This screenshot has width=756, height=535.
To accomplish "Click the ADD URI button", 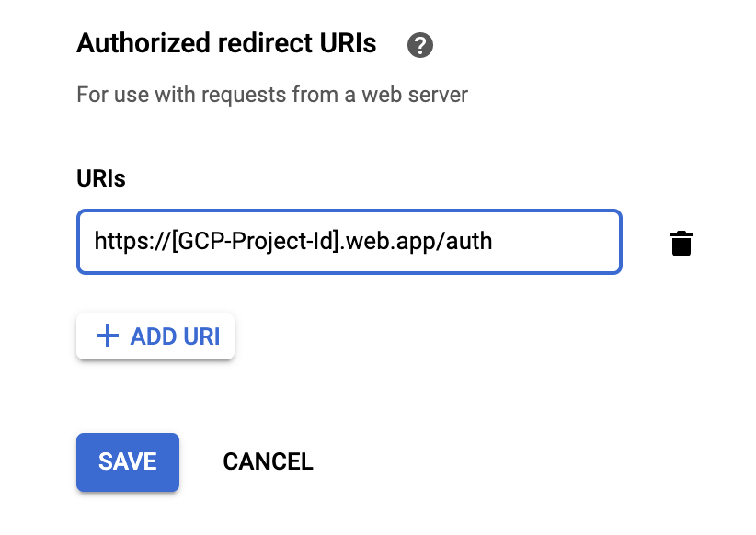I will 155,336.
